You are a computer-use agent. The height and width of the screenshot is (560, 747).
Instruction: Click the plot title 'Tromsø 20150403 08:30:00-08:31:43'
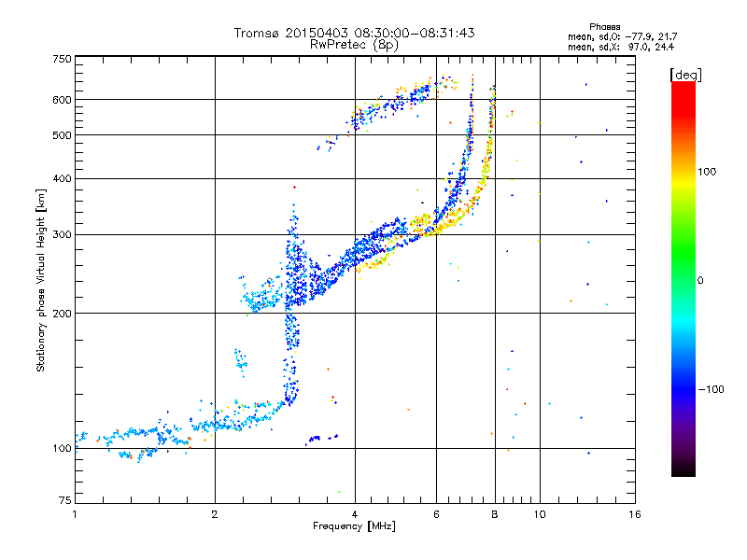tap(354, 33)
